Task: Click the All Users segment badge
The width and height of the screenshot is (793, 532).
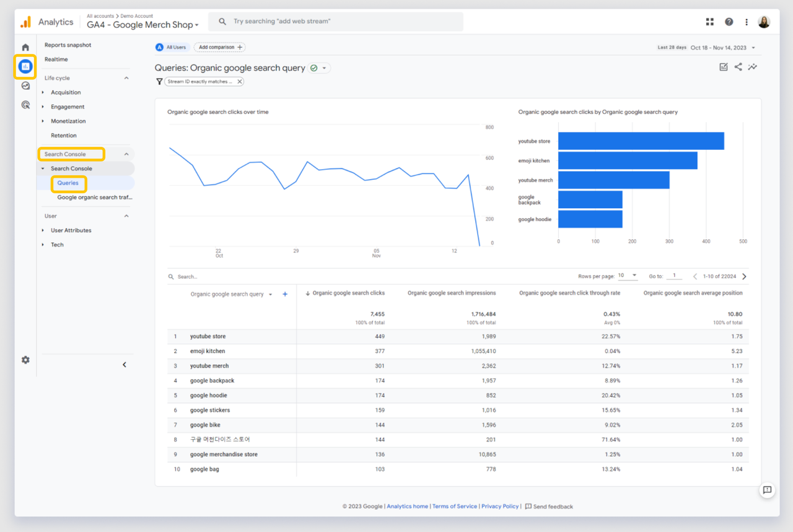Action: coord(171,47)
